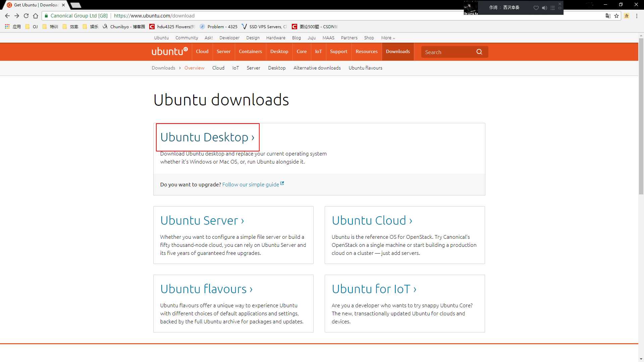The width and height of the screenshot is (644, 362).
Task: Expand the More dropdown in top navigation
Action: [388, 38]
